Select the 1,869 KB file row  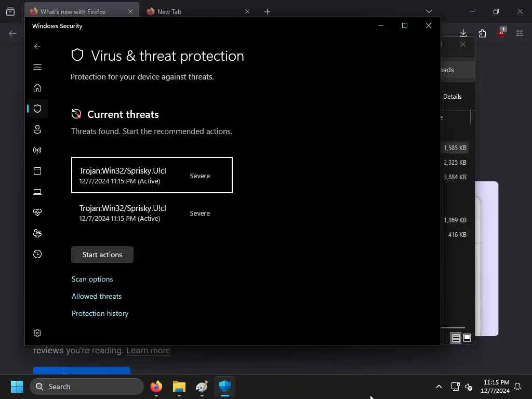pyautogui.click(x=455, y=220)
